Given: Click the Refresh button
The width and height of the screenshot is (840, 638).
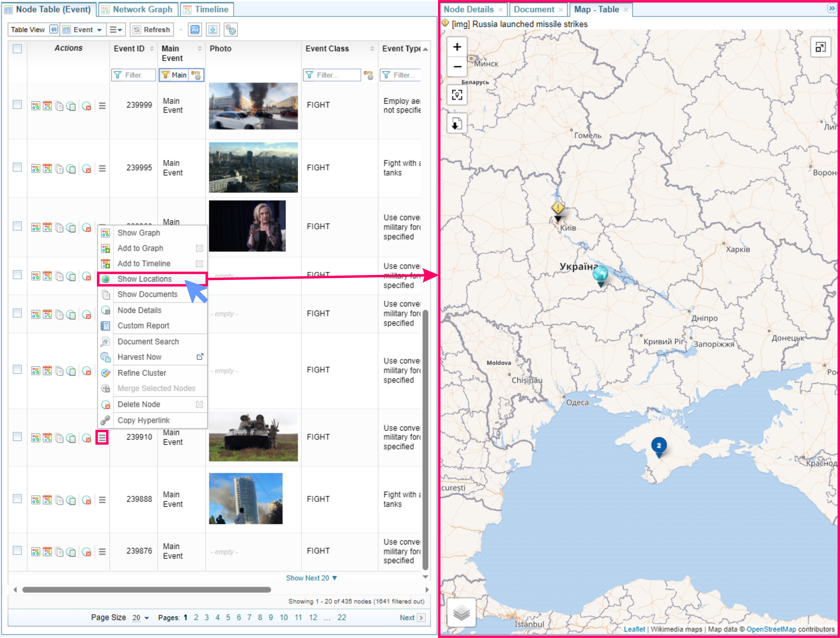Looking at the screenshot, I should (x=152, y=30).
